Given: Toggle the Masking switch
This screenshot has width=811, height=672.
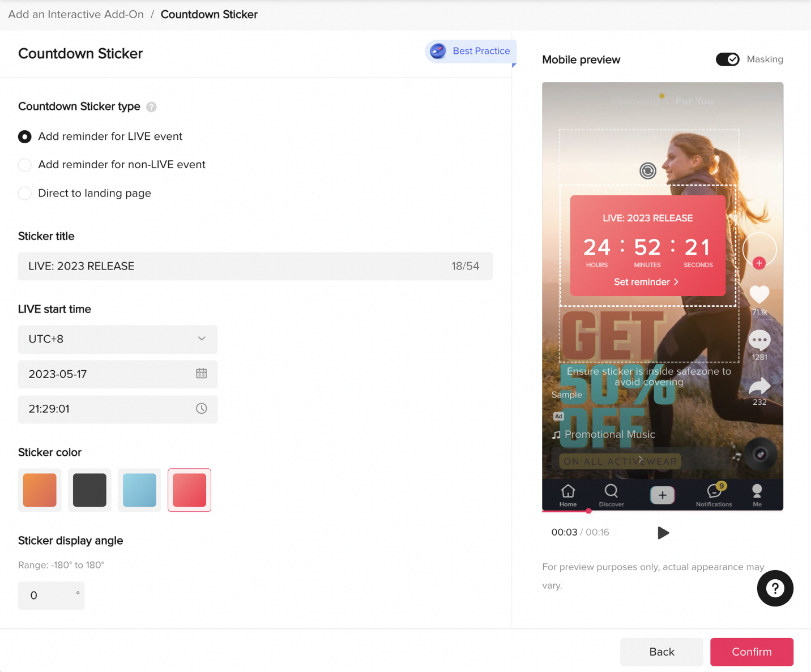Looking at the screenshot, I should (x=728, y=59).
